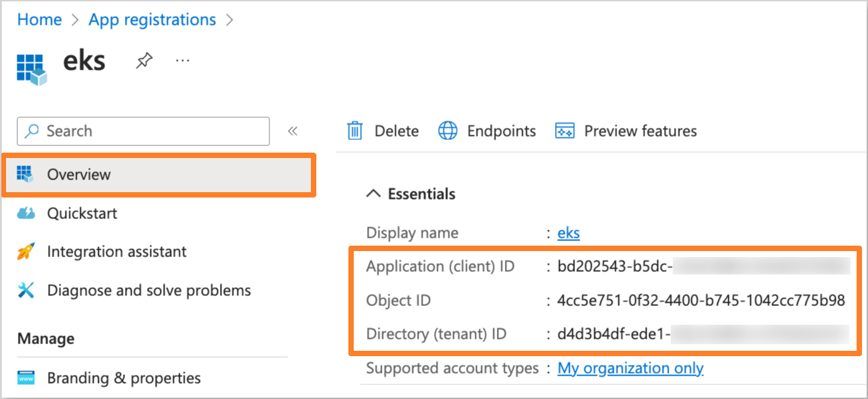Navigate to App registrations breadcrumb

(x=152, y=19)
